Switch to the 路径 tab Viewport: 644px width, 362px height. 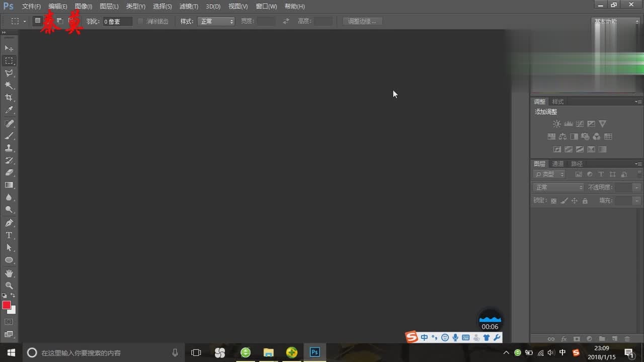[x=577, y=164]
